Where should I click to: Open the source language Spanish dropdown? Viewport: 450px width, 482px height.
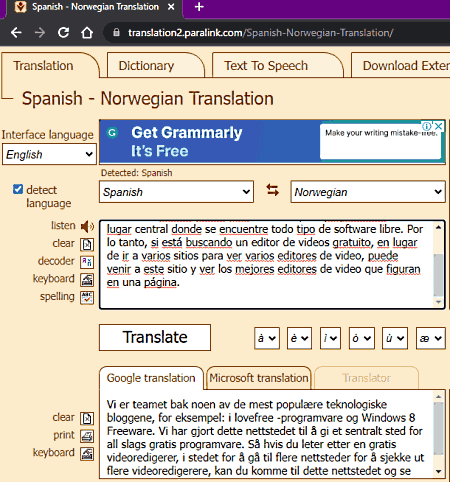pos(176,192)
